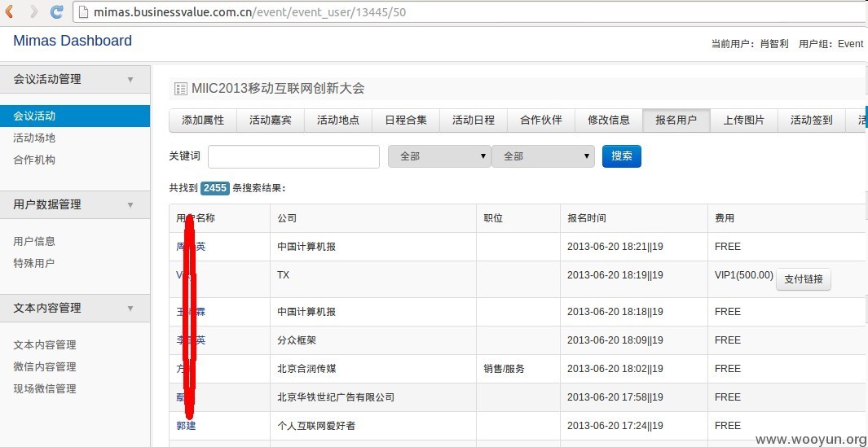Open the first 全部 dropdown
The height and width of the screenshot is (447, 868).
439,156
